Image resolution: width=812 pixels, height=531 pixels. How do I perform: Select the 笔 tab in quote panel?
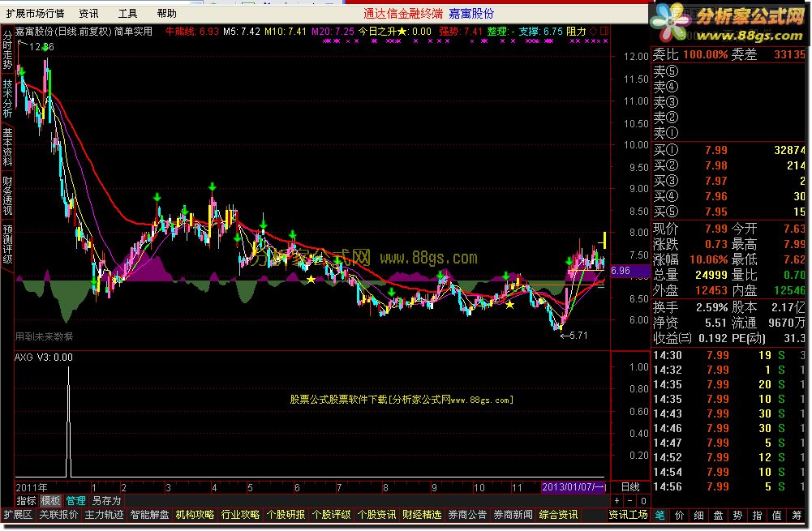click(x=659, y=515)
